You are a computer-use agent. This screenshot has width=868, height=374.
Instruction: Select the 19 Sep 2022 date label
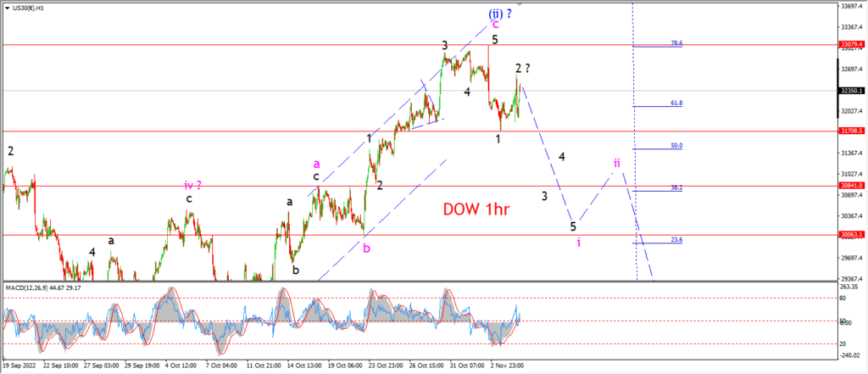18,366
